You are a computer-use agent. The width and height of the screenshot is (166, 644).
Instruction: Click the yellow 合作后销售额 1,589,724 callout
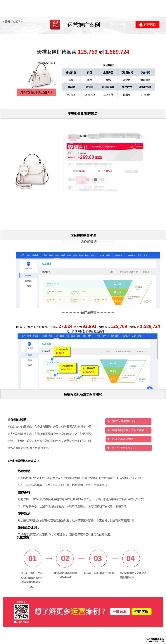(x=89, y=370)
